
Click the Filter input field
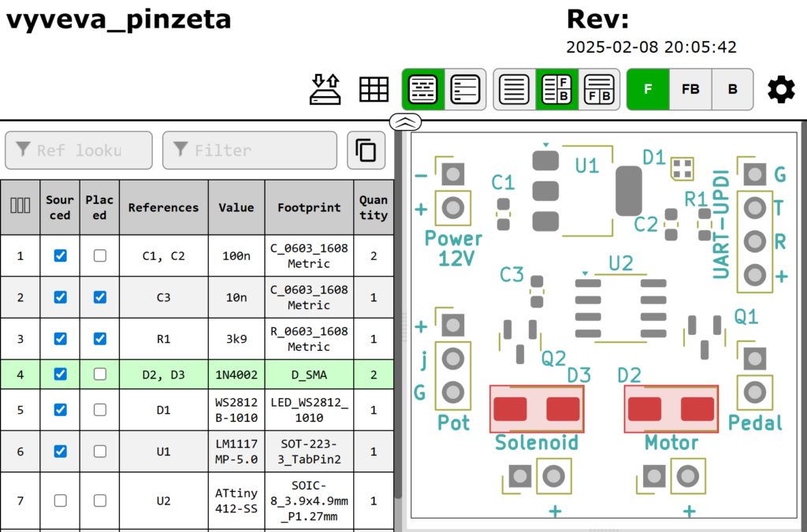click(x=249, y=150)
